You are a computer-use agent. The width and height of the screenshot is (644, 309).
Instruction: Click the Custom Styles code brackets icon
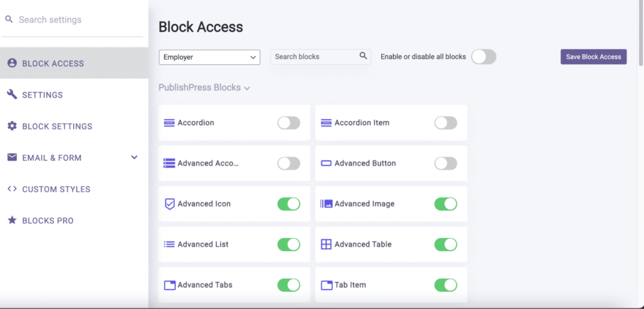point(12,189)
